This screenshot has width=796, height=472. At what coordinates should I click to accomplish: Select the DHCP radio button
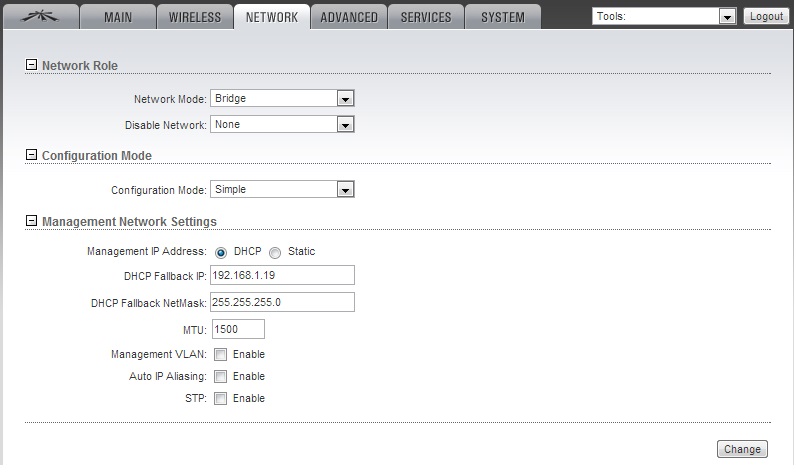tap(221, 253)
